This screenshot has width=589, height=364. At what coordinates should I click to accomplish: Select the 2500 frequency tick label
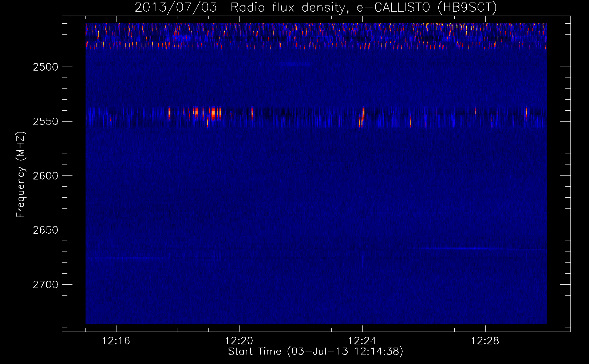click(x=45, y=67)
